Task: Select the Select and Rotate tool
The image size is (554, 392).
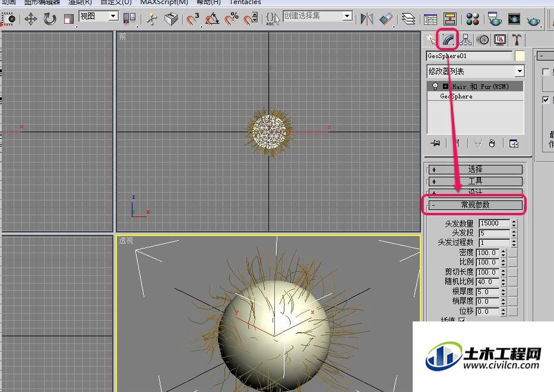Action: (50, 19)
